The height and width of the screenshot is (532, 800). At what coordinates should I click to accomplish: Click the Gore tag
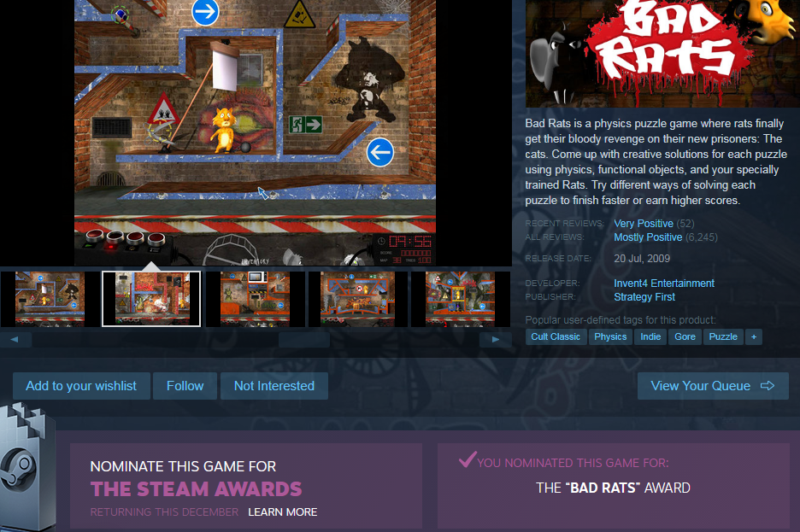point(685,336)
